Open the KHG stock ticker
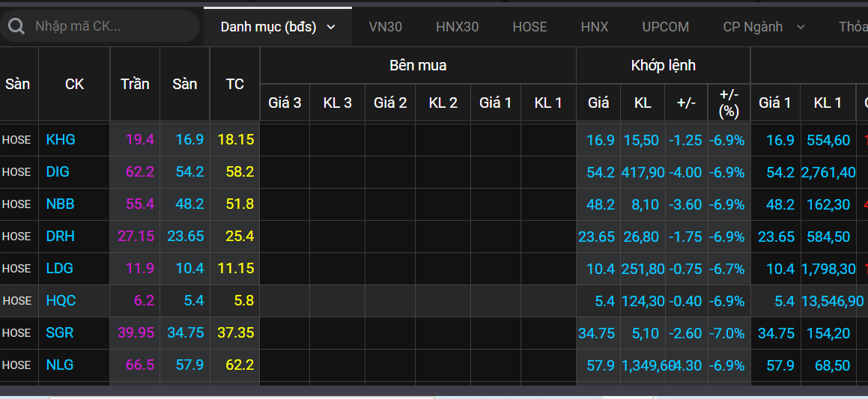 click(61, 140)
